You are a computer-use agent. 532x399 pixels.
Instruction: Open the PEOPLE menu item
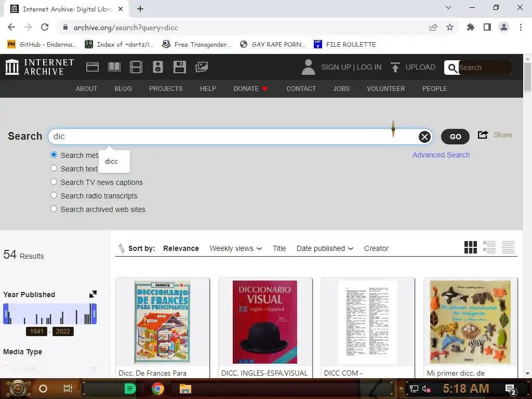point(435,88)
